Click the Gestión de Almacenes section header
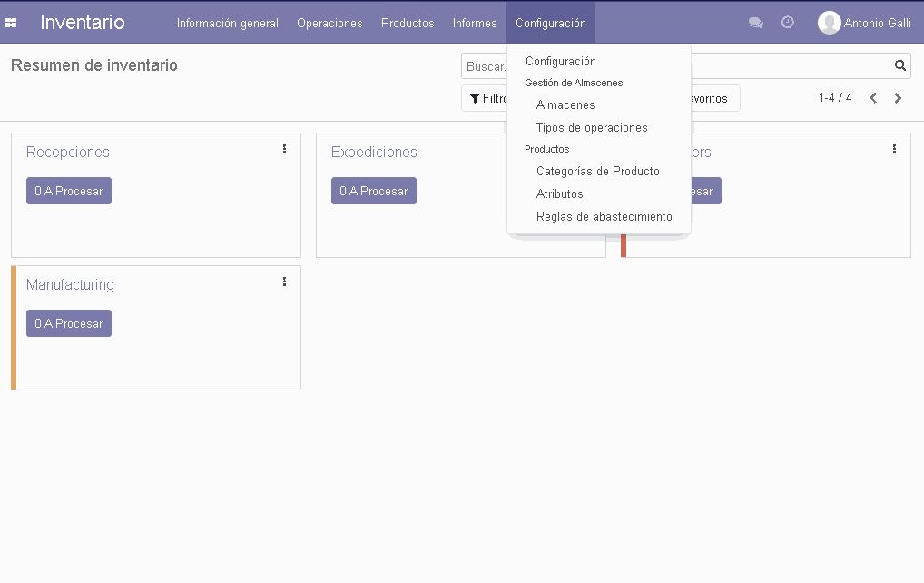 click(x=574, y=84)
